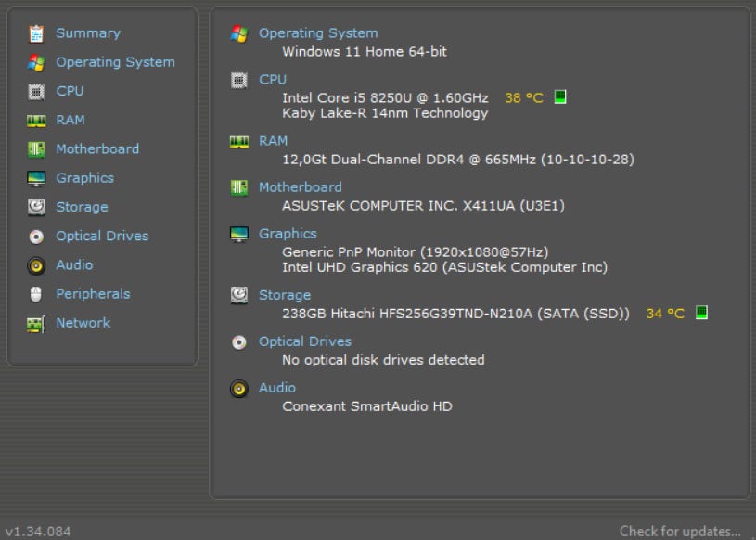Open Peripherals section in sidebar
The width and height of the screenshot is (756, 540).
(93, 293)
